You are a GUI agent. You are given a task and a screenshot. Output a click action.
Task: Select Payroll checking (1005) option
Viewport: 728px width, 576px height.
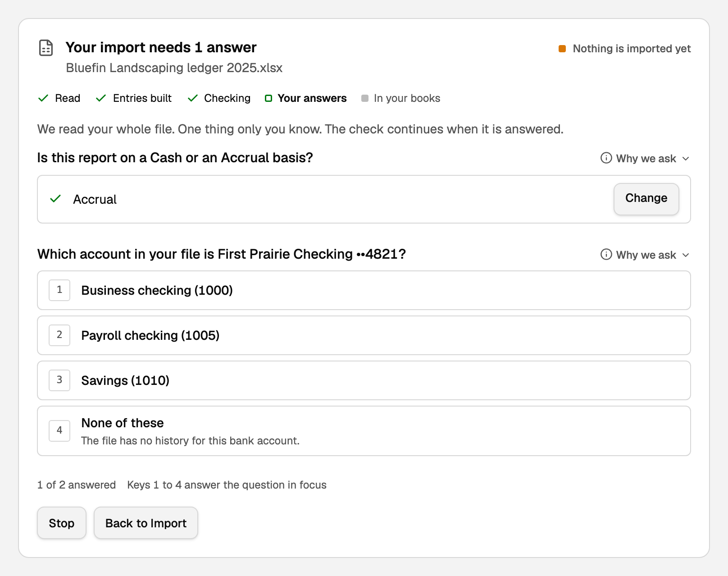364,335
